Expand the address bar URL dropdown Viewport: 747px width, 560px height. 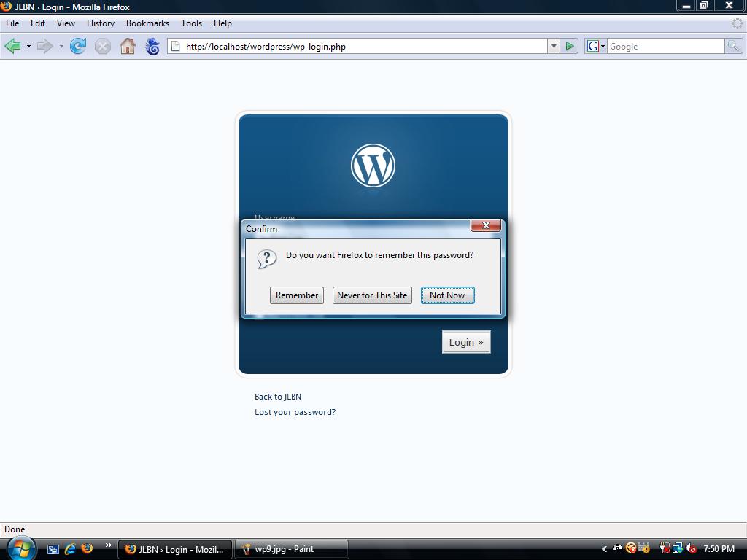coord(554,46)
